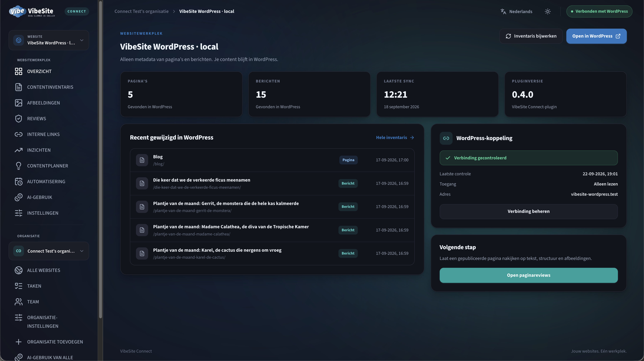Open Afbeeldingen from the sidebar
Viewport: 644px width, 361px height.
coord(49,103)
